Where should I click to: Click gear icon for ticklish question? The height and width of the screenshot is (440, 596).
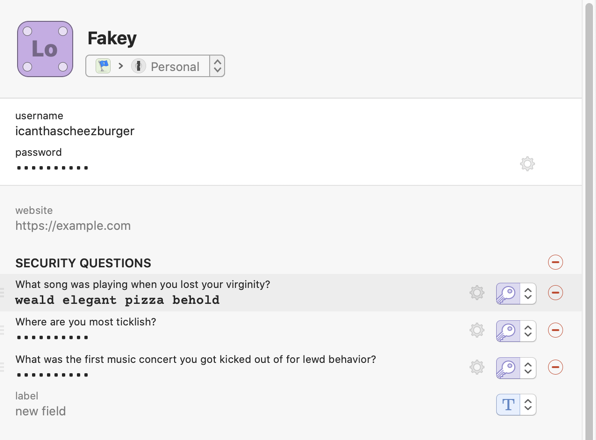477,330
